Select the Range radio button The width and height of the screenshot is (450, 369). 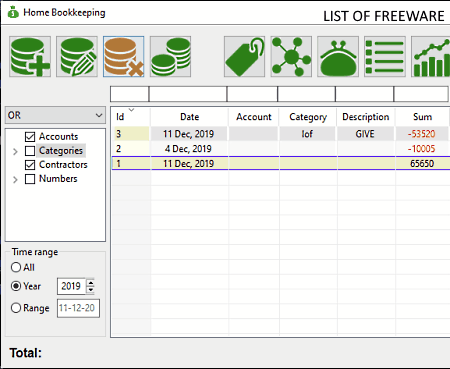[x=16, y=308]
